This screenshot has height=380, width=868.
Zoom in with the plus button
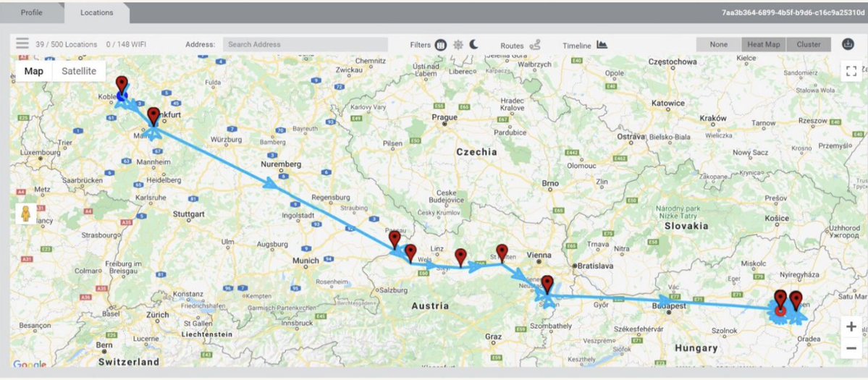pos(851,326)
